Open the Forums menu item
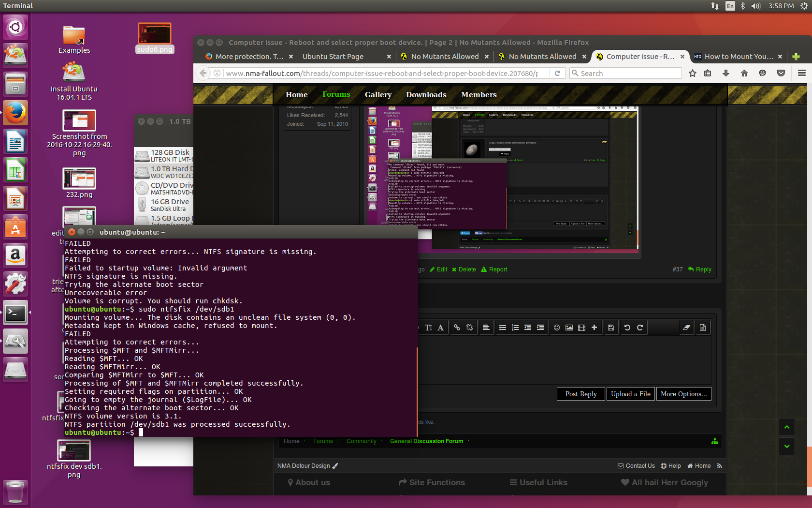Image resolution: width=812 pixels, height=508 pixels. coord(336,94)
